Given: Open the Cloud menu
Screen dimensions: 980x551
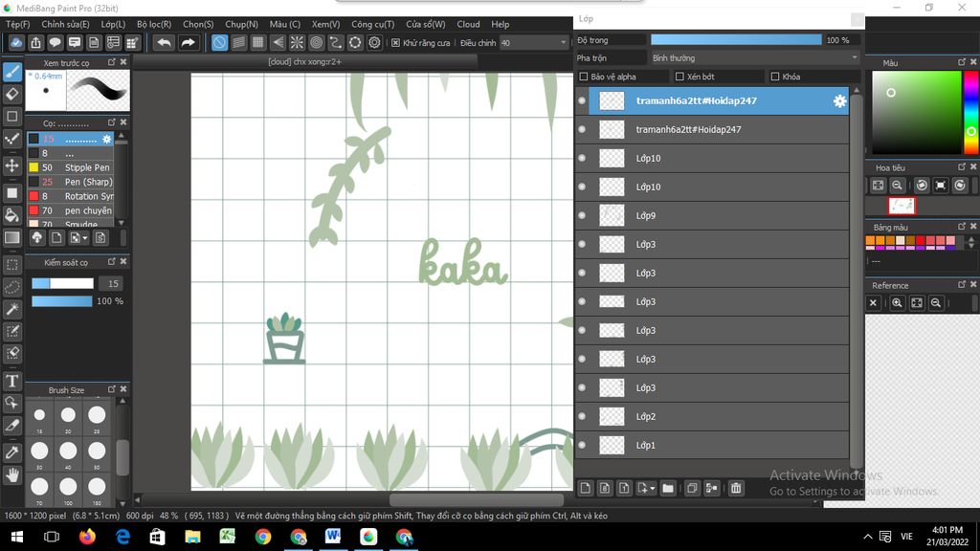Looking at the screenshot, I should 468,24.
